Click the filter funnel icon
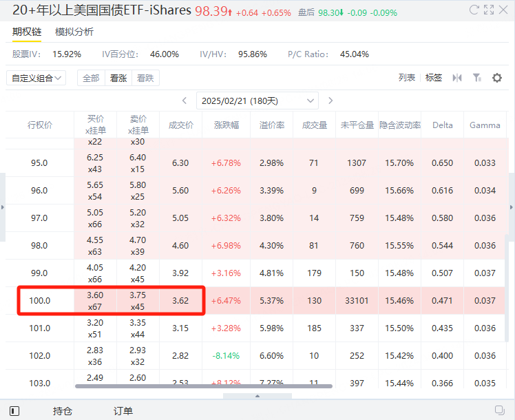The width and height of the screenshot is (515, 420). pos(477,78)
